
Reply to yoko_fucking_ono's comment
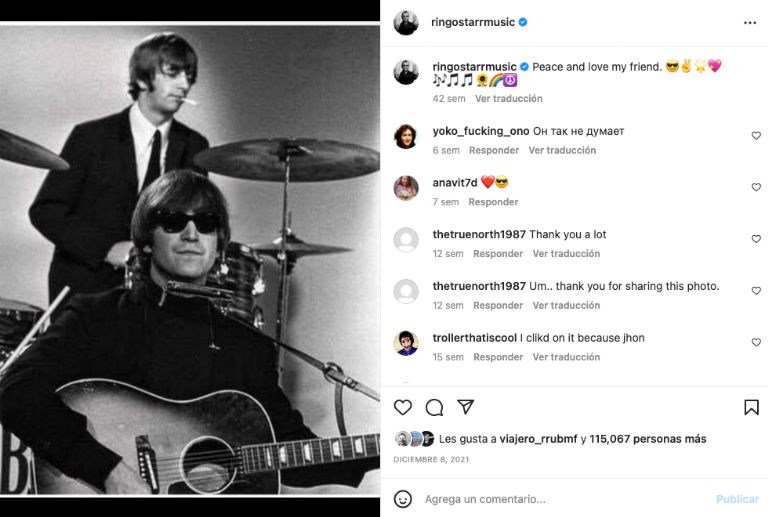coord(494,150)
